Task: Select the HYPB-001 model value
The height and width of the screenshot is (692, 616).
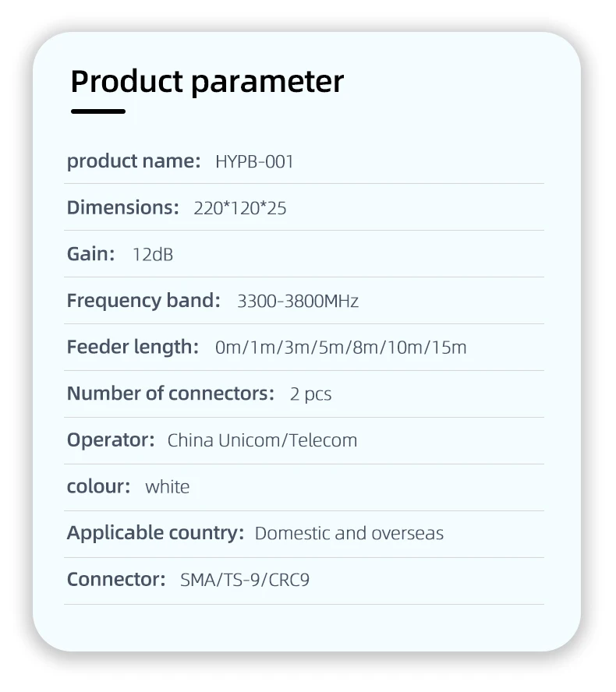Action: click(x=254, y=162)
